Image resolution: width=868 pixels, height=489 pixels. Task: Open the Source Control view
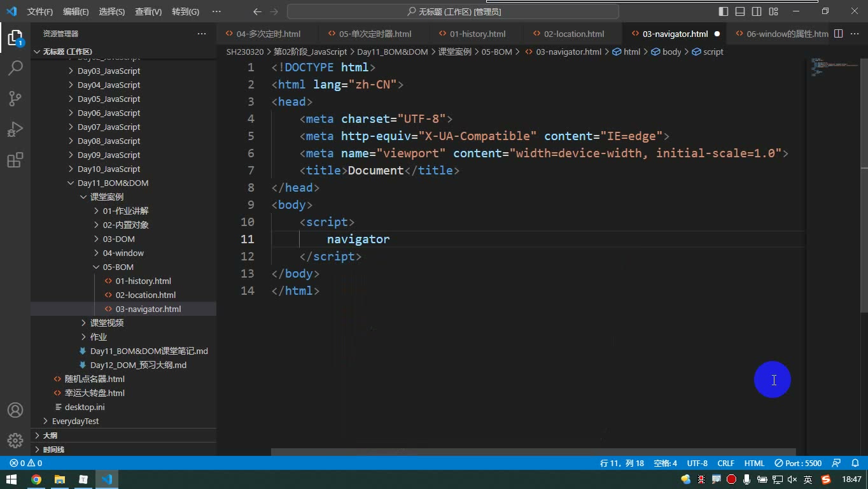[x=15, y=98]
